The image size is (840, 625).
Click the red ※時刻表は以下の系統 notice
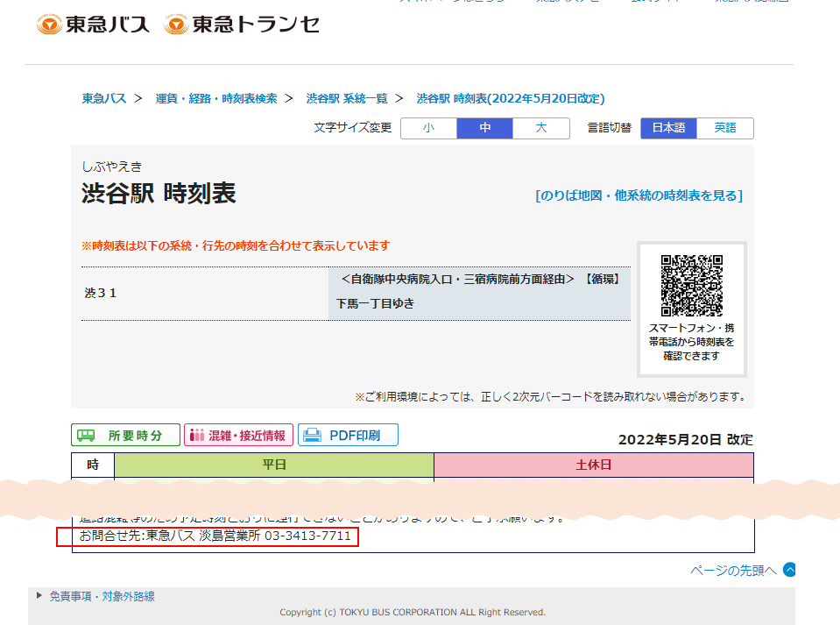(235, 245)
